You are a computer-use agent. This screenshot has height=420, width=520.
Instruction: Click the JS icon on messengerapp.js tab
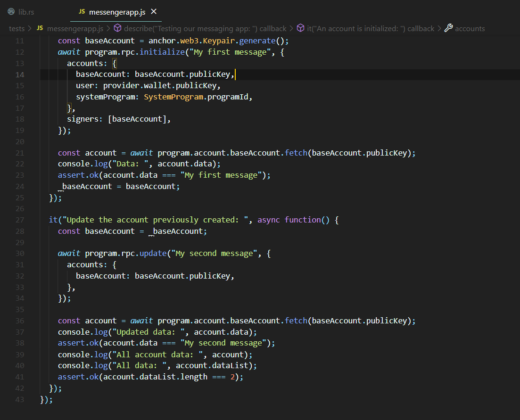coord(82,12)
